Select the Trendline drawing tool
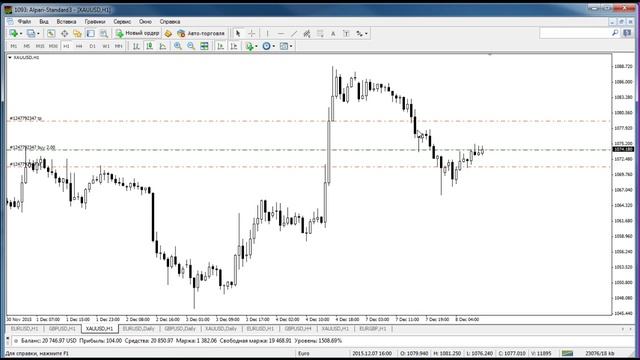This screenshot has height=360, width=640. (x=294, y=33)
